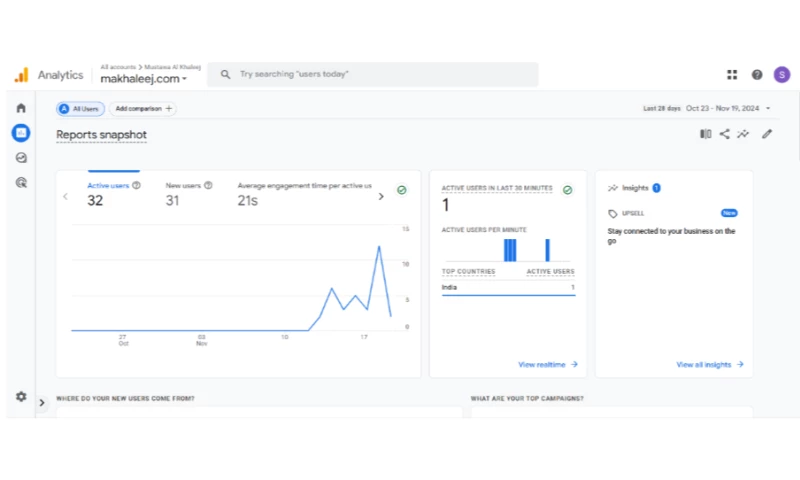
Task: Click the Insights count badge
Action: tap(656, 188)
